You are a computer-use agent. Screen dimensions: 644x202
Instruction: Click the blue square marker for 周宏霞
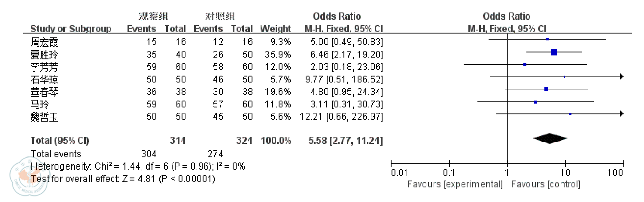[547, 40]
